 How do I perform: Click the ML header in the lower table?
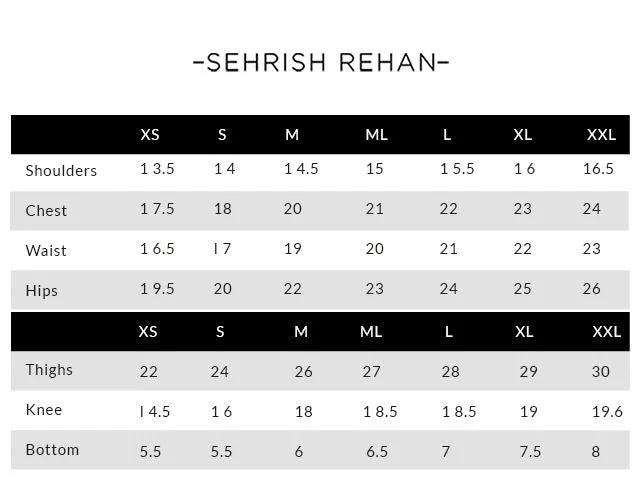click(x=371, y=331)
